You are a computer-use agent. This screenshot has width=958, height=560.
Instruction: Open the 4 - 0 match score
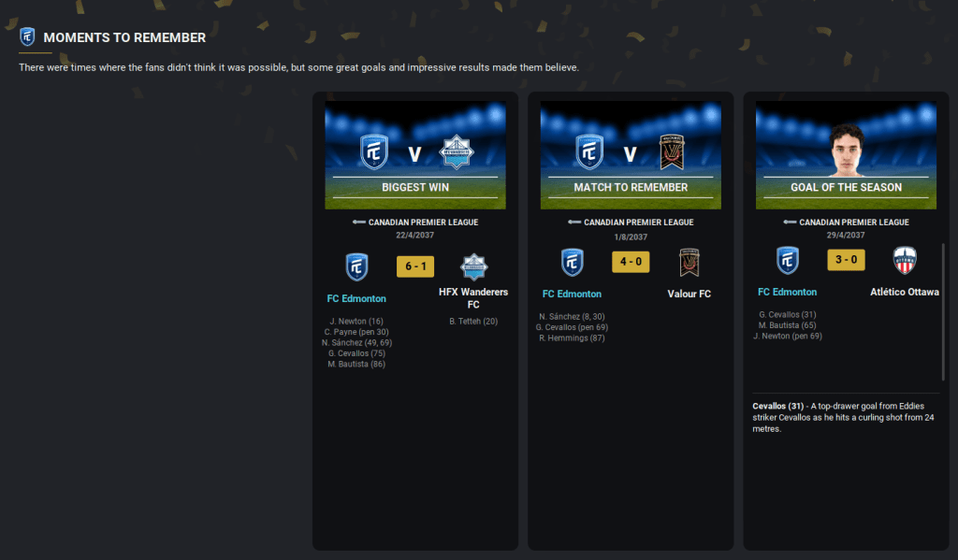[631, 262]
